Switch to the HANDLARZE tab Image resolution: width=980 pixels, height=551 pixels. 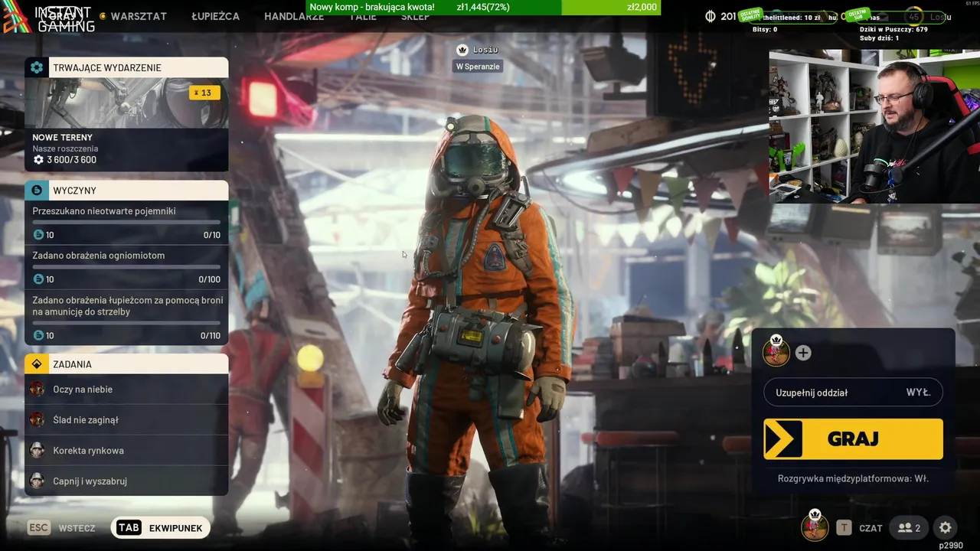294,17
